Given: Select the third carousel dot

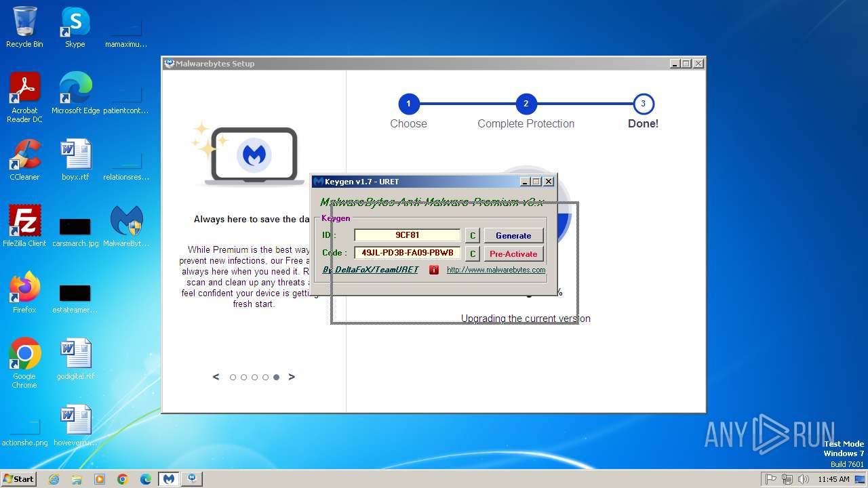Looking at the screenshot, I should [254, 378].
